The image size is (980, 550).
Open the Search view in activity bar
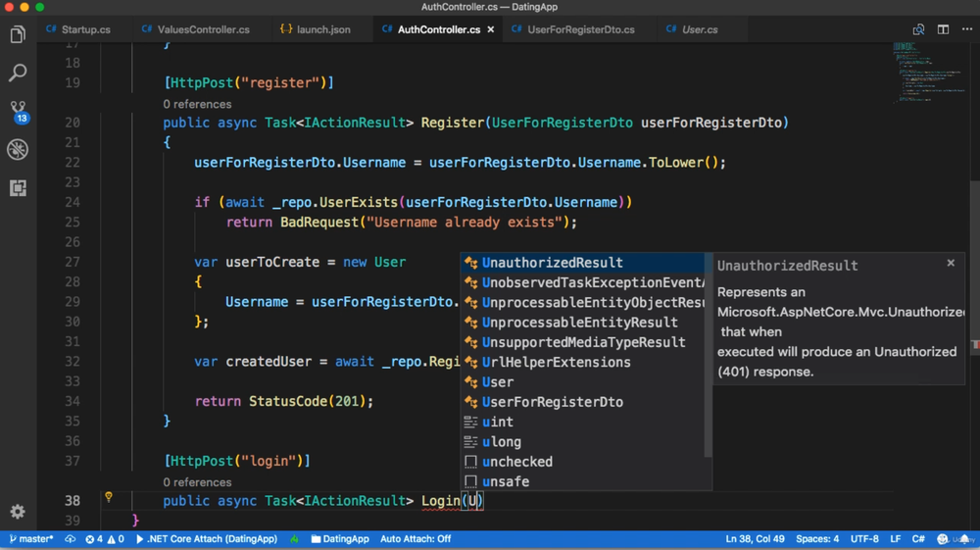pyautogui.click(x=18, y=73)
